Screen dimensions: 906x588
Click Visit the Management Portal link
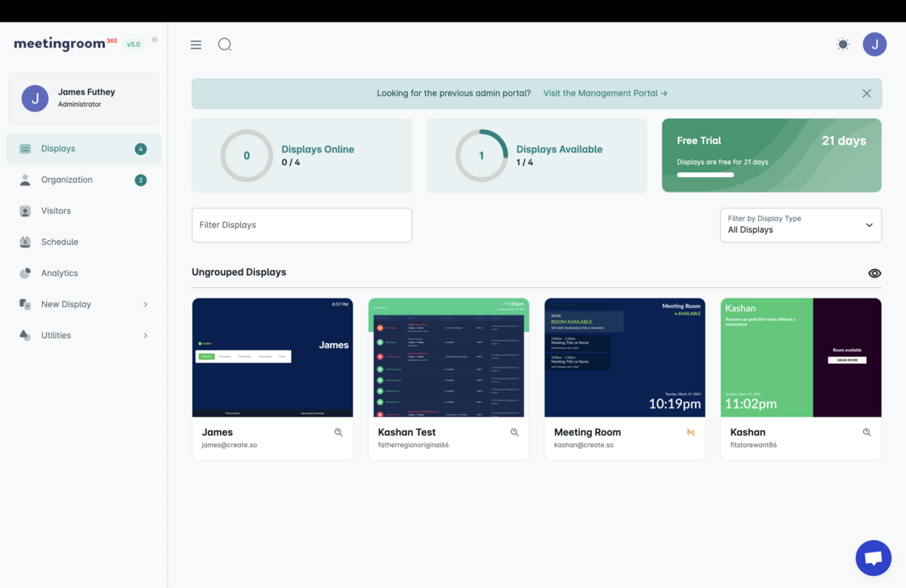click(605, 94)
